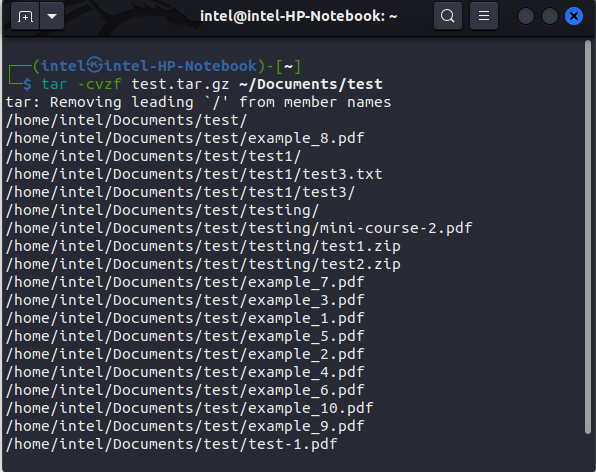
Task: Click the example_9.pdf output line
Action: click(185, 426)
